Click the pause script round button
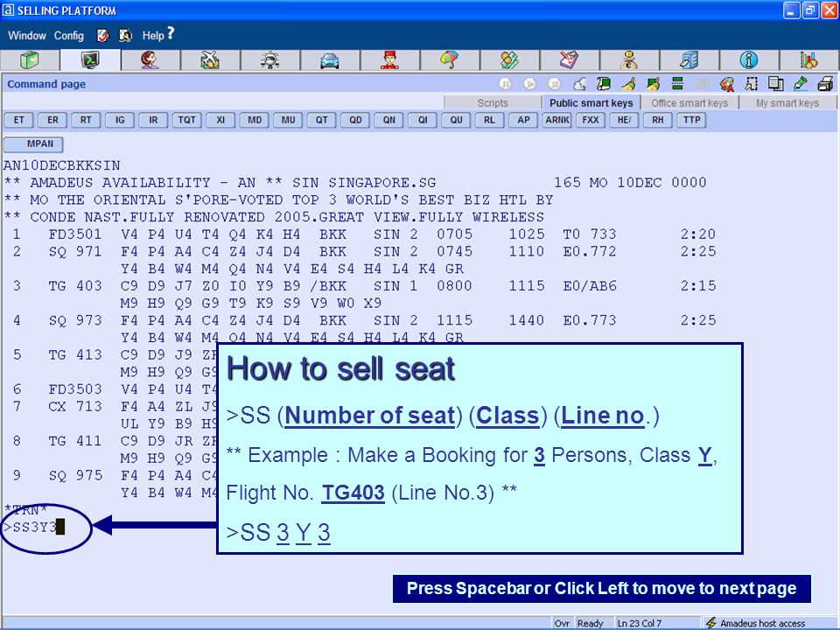The height and width of the screenshot is (630, 840). [505, 84]
